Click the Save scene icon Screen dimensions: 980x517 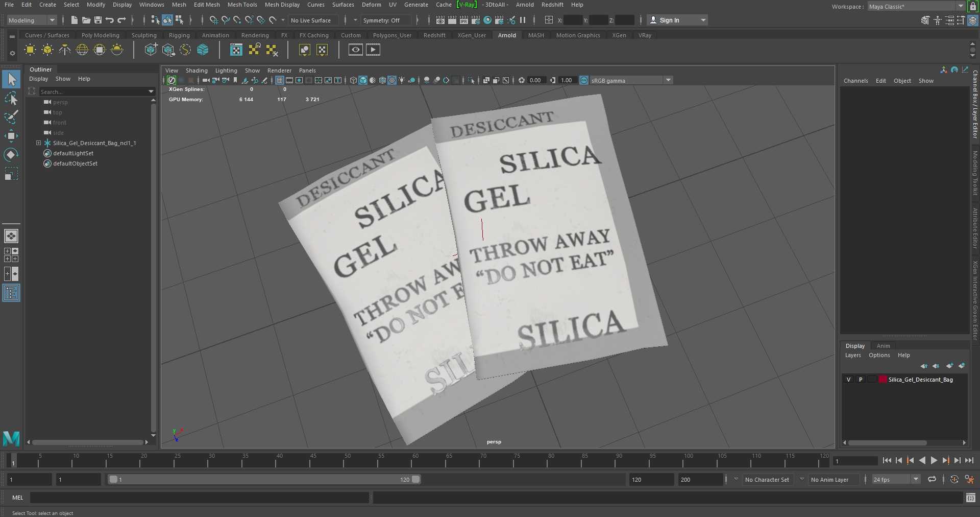pyautogui.click(x=98, y=20)
